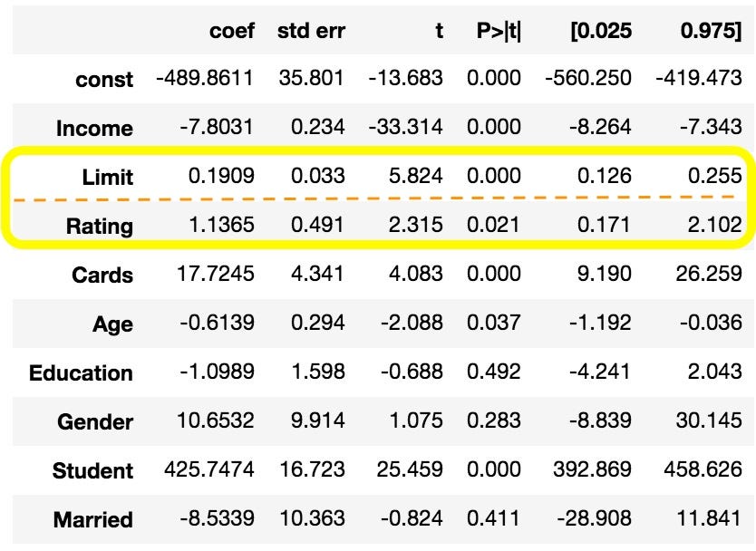Select the Income row label
The width and height of the screenshot is (756, 551).
point(94,128)
